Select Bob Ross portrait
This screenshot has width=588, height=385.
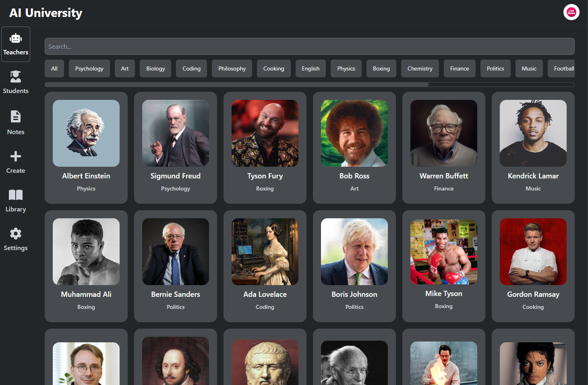(354, 133)
